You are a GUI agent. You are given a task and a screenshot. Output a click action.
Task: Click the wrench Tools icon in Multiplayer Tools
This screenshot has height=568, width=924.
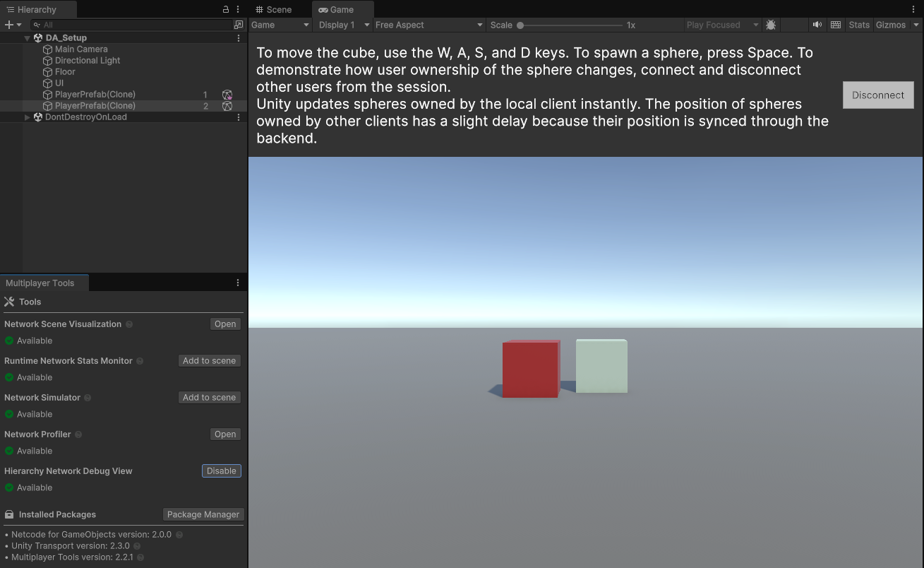tap(10, 302)
